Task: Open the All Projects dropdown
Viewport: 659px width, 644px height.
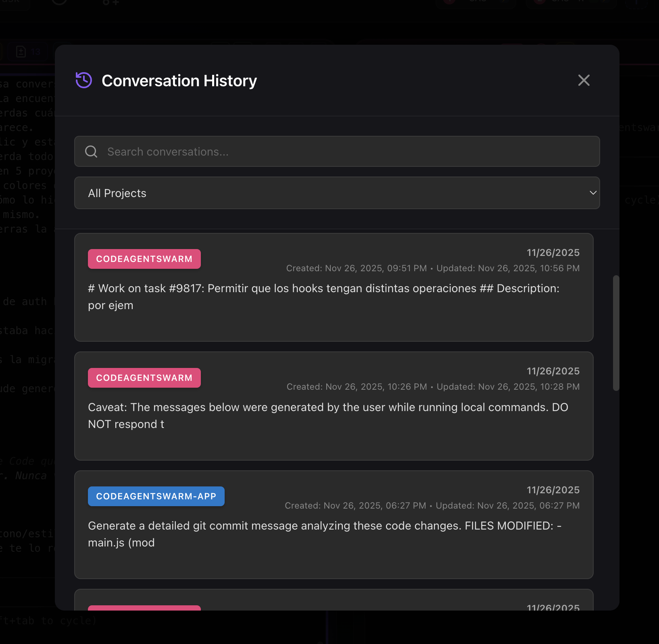Action: 337,193
